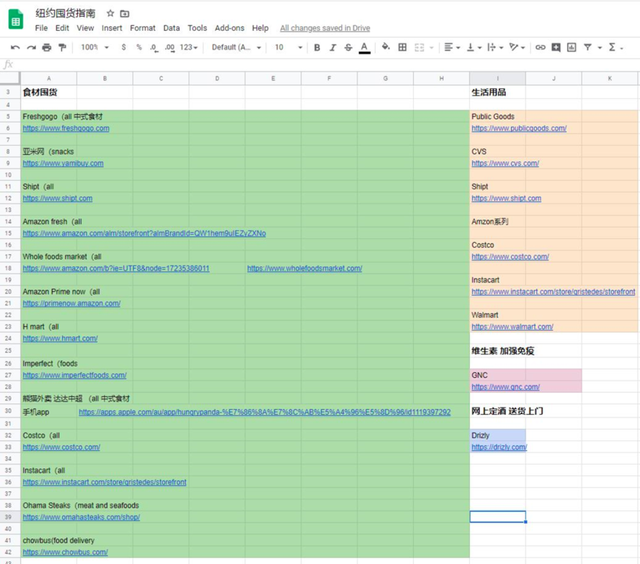
Task: Open the View menu
Action: (x=85, y=28)
